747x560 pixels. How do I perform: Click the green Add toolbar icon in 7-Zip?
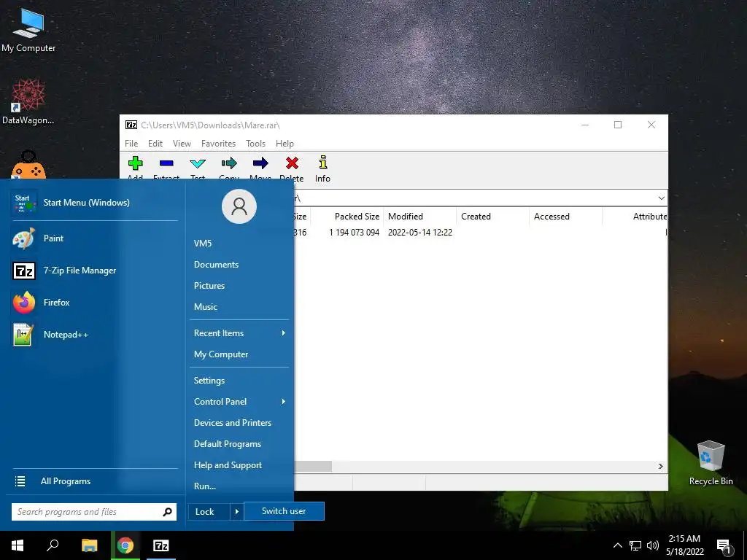pyautogui.click(x=135, y=163)
